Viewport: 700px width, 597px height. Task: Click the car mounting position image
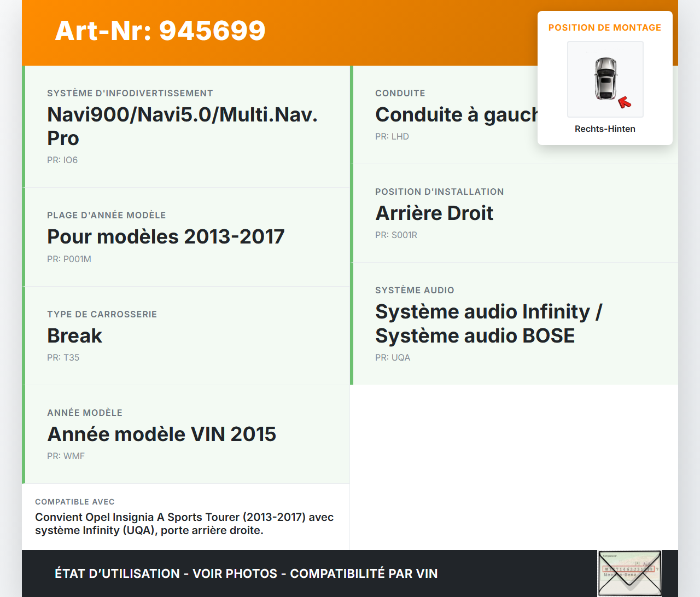pos(605,79)
